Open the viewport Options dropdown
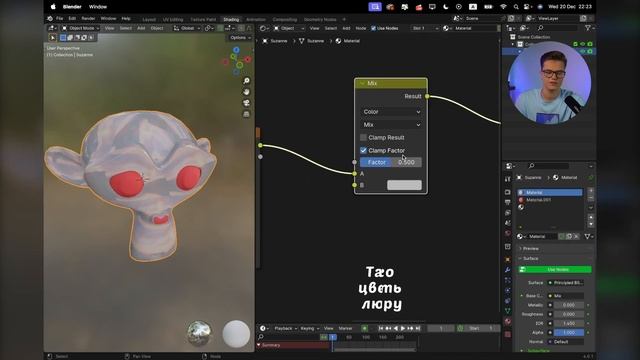This screenshot has width=640, height=360. click(240, 38)
